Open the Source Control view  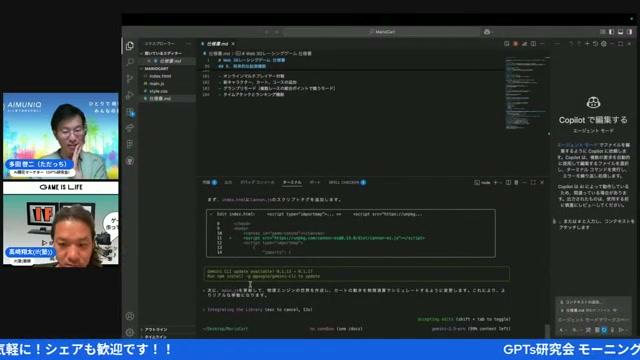130,78
